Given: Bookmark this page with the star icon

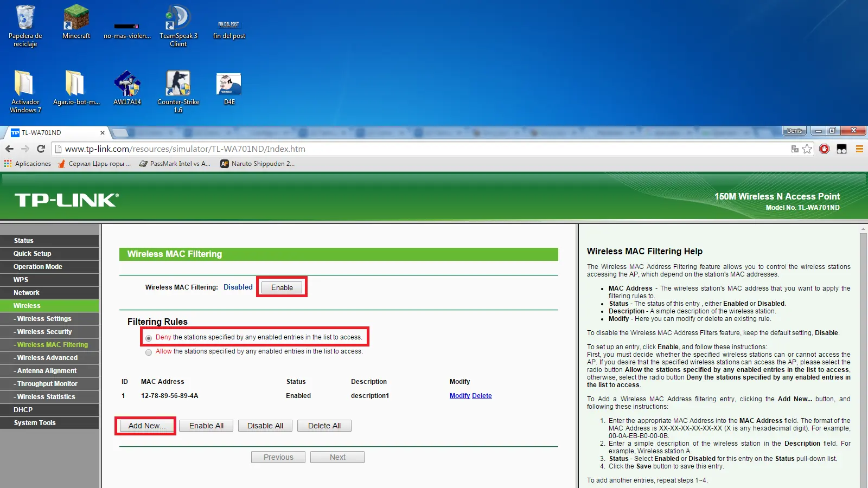Looking at the screenshot, I should click(807, 149).
